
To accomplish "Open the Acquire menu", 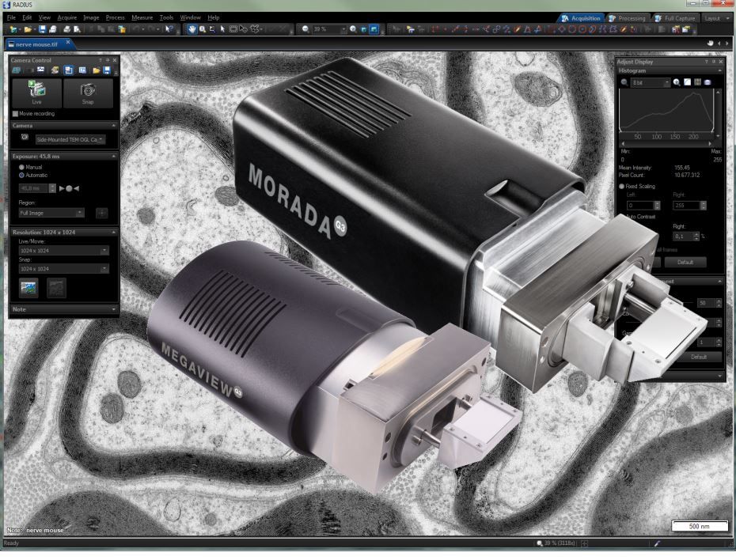I will coord(67,17).
